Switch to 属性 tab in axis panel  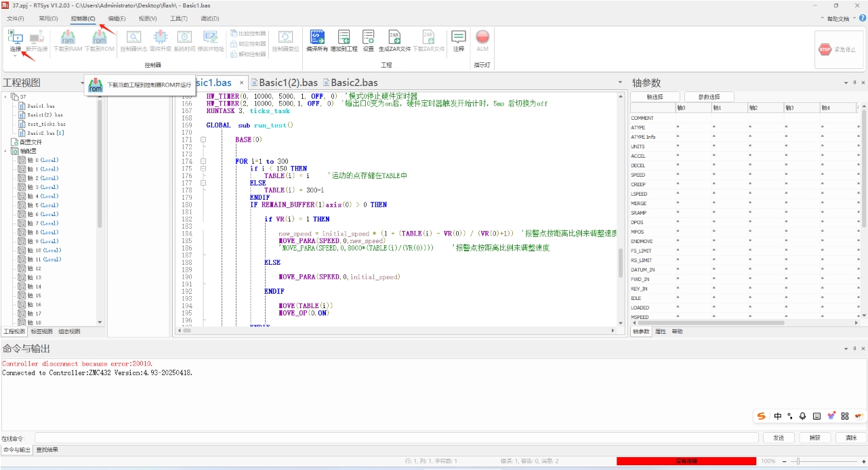[x=660, y=332]
